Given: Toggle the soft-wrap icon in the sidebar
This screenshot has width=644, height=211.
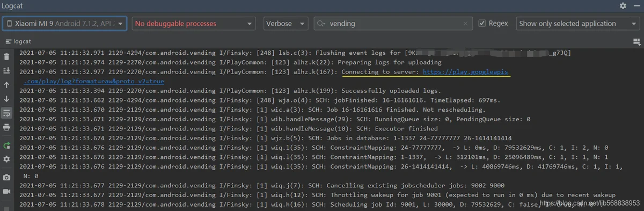Looking at the screenshot, I should click(6, 113).
